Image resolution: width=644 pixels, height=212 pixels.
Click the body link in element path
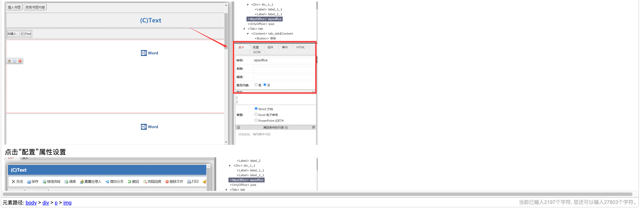tap(31, 203)
